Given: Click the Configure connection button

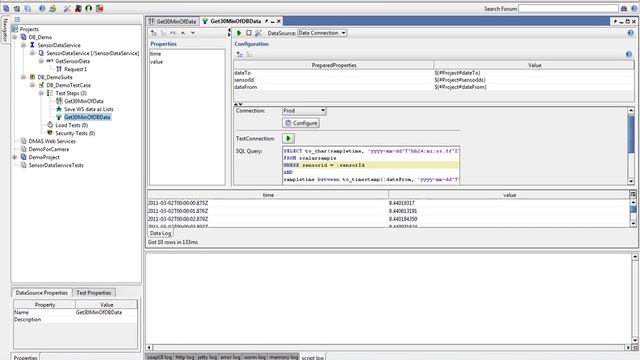Looking at the screenshot, I should coord(301,123).
